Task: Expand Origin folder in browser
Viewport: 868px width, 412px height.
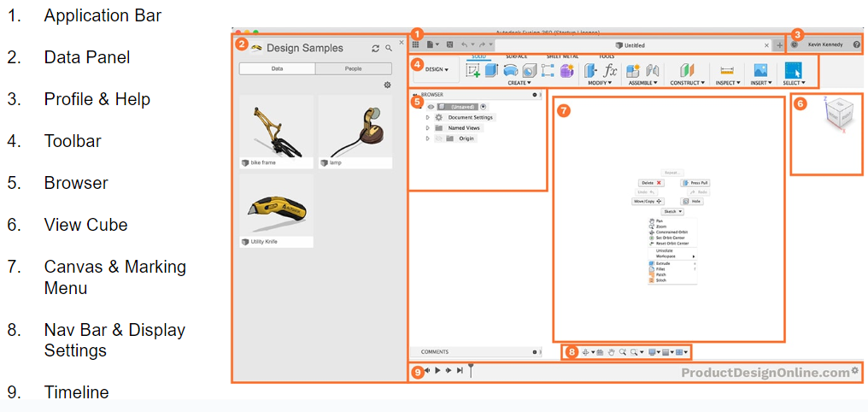Action: 427,138
